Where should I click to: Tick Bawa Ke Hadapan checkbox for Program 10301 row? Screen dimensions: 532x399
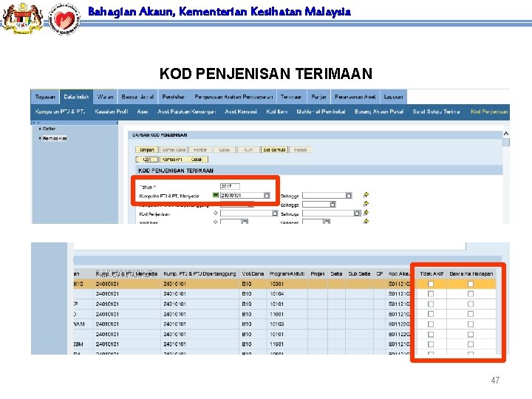(x=471, y=284)
